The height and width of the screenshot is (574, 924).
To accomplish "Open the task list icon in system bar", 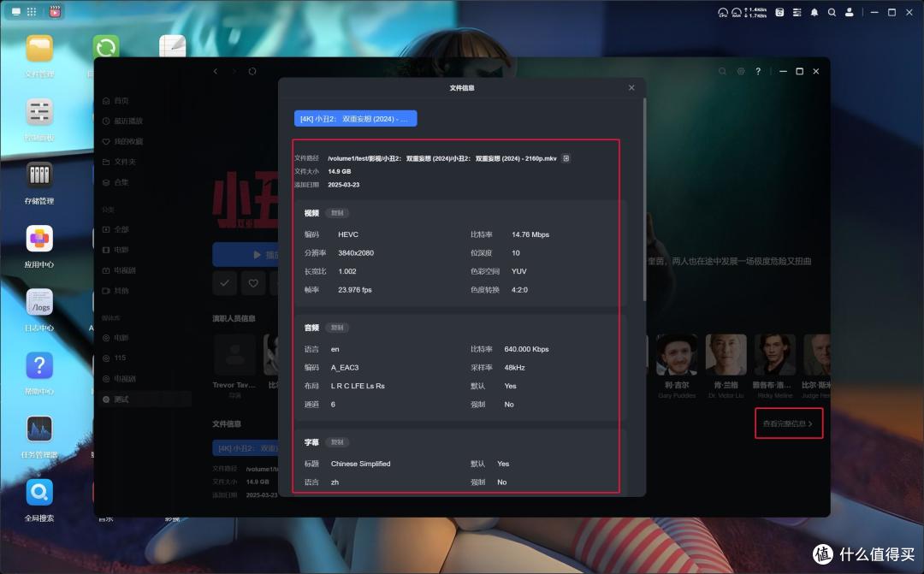I will click(x=797, y=12).
